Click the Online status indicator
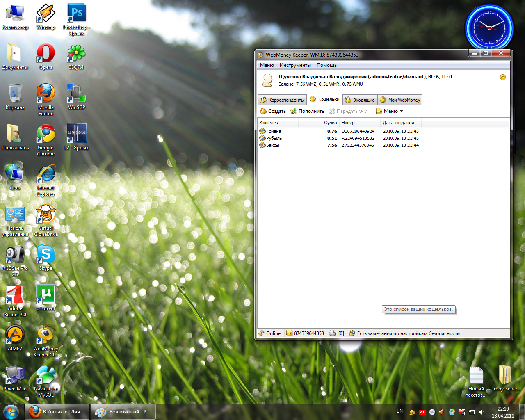This screenshot has height=420, width=525. [269, 333]
